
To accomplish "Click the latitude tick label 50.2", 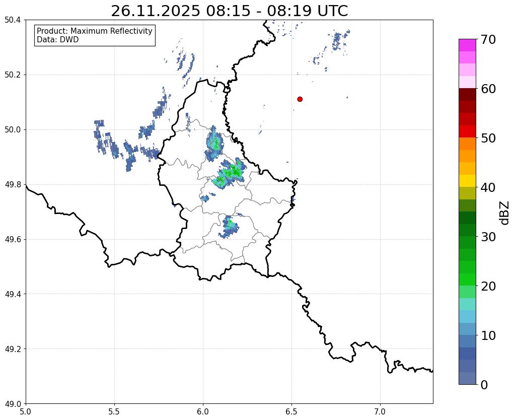I will point(13,75).
